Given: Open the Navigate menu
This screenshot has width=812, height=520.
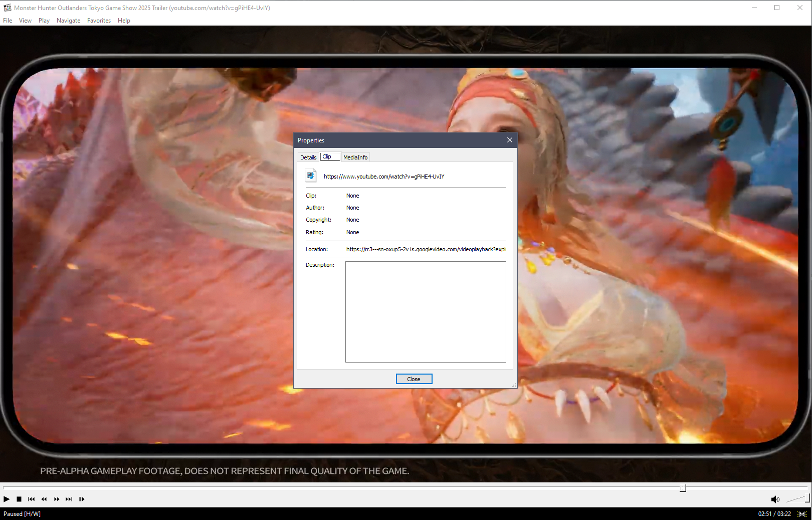Looking at the screenshot, I should (68, 21).
